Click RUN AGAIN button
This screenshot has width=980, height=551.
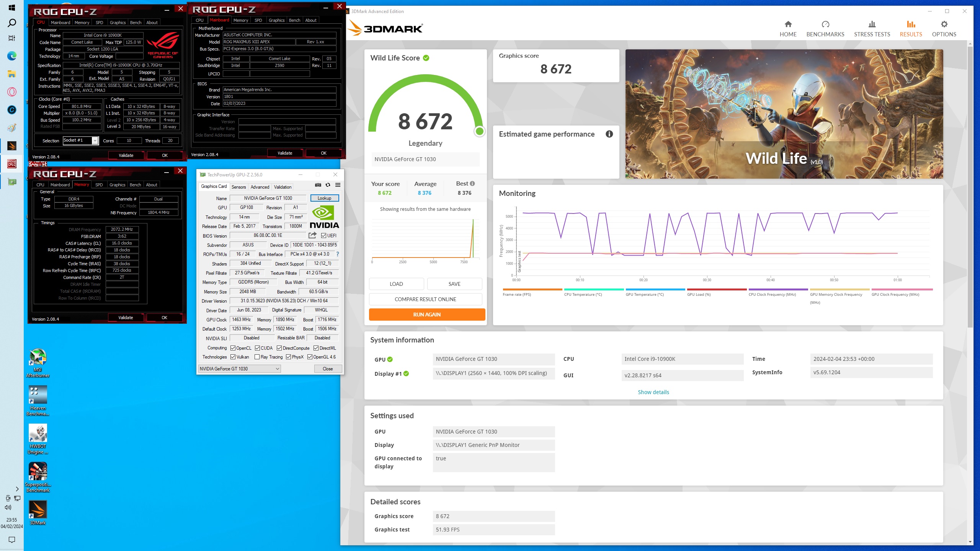[x=427, y=315]
